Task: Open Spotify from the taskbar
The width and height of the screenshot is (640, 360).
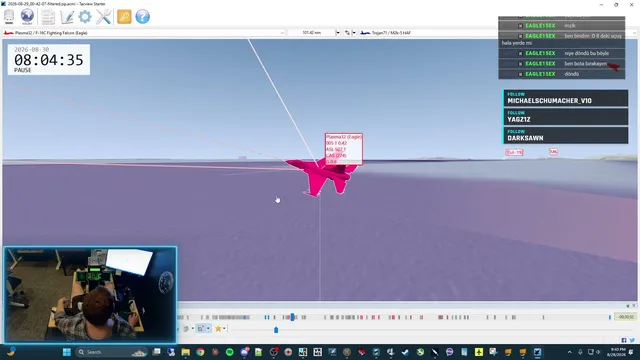Action: 229,352
